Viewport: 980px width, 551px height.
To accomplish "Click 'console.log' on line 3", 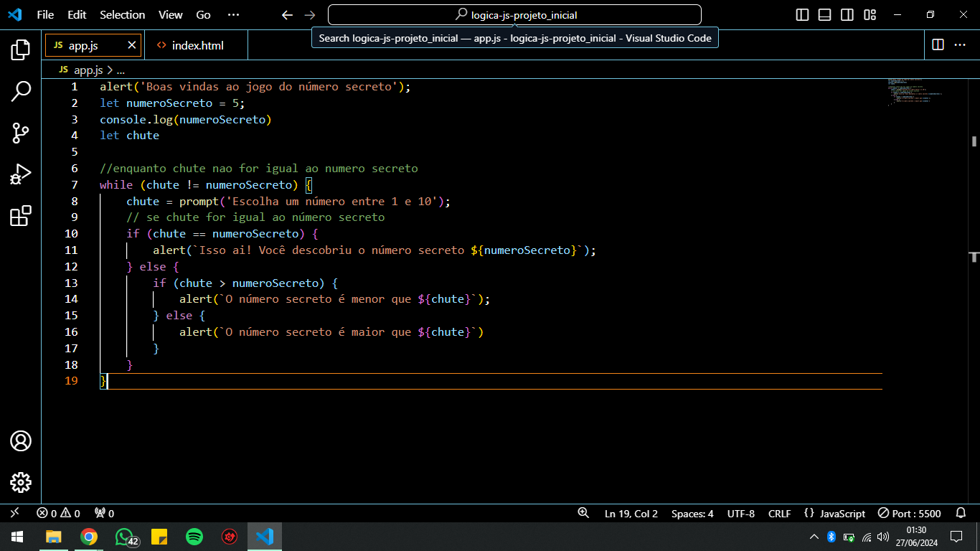I will click(136, 119).
